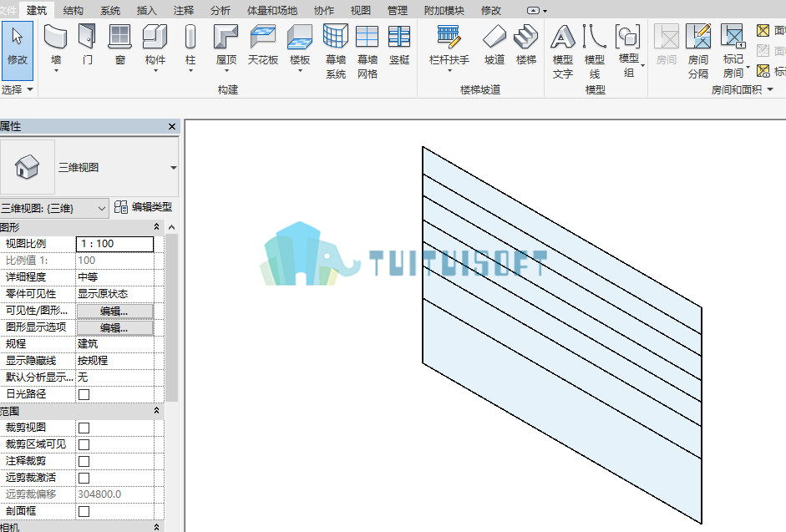Enable the 裁剪视图 checkbox

pyautogui.click(x=84, y=428)
